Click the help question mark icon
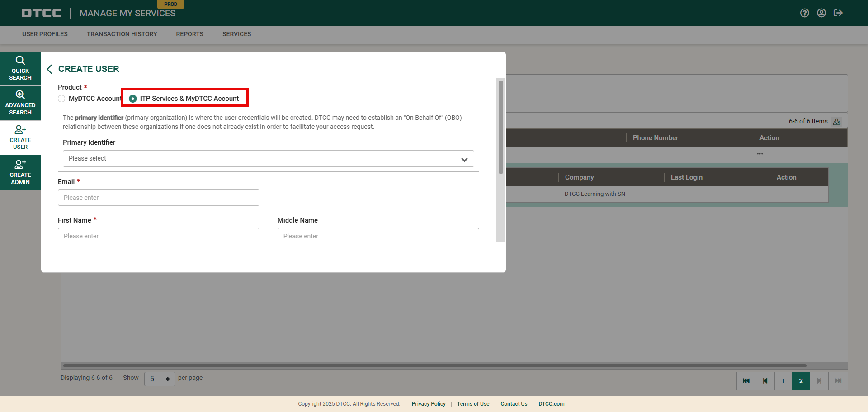The image size is (868, 412). click(804, 13)
